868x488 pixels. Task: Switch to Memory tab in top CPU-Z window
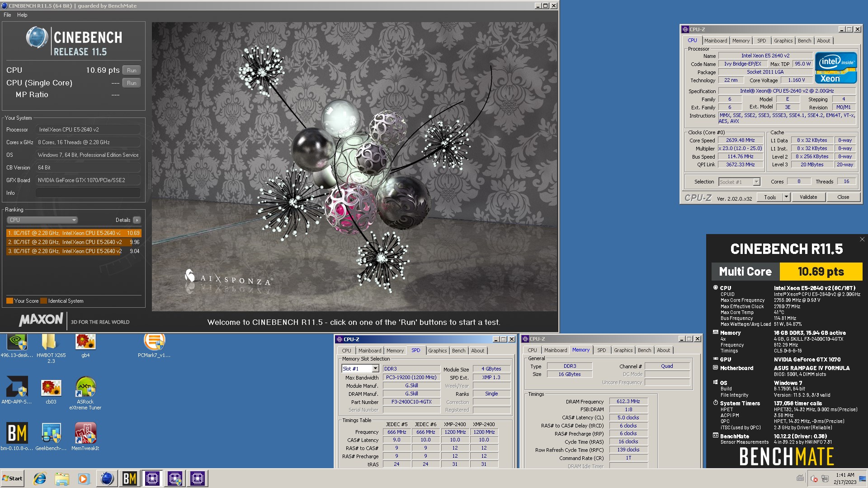[x=741, y=41]
